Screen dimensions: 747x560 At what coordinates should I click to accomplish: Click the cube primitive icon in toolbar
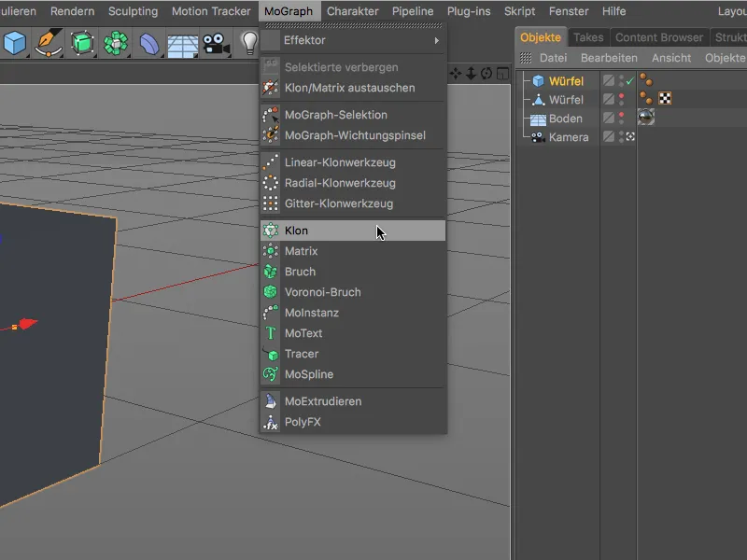(15, 43)
